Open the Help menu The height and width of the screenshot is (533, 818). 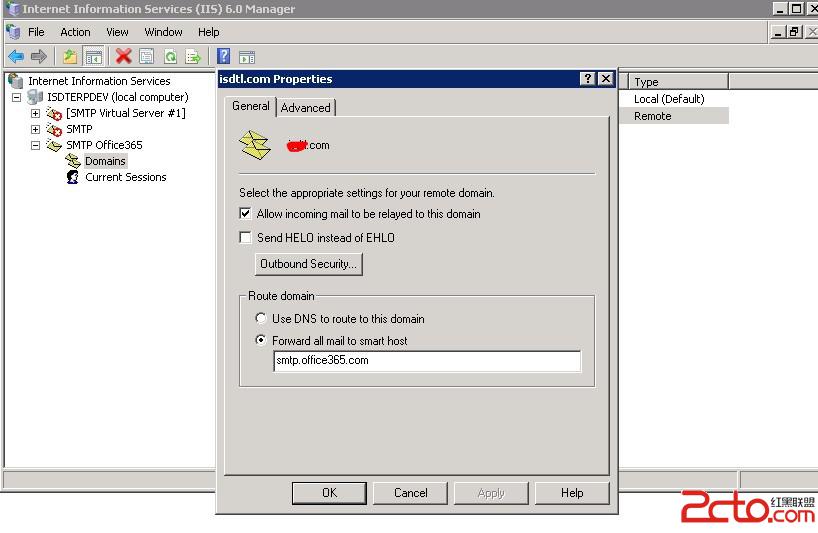point(209,32)
